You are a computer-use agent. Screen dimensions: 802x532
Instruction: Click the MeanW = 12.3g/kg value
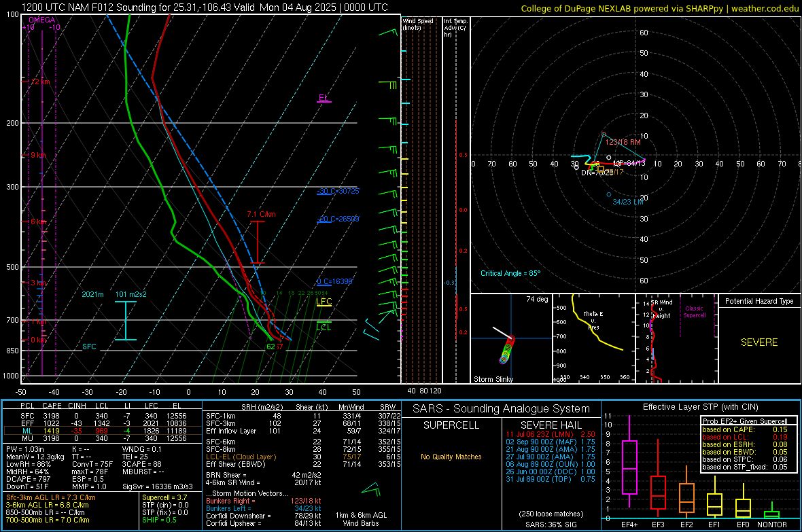point(35,457)
